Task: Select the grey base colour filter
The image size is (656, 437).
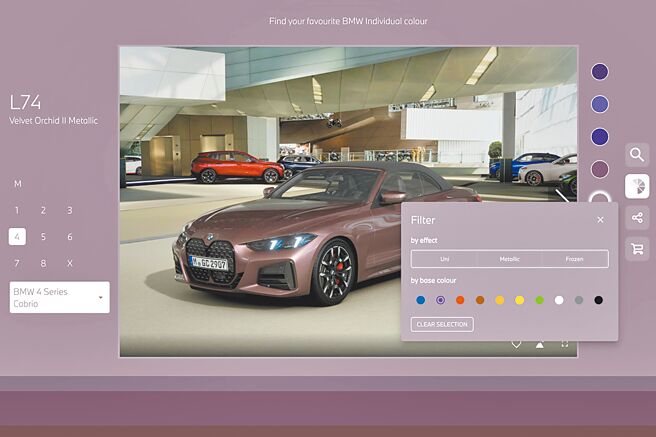Action: 579,300
